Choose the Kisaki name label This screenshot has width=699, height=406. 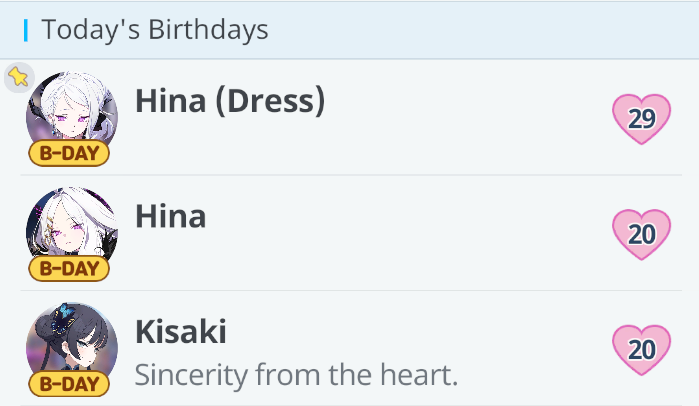pyautogui.click(x=180, y=331)
